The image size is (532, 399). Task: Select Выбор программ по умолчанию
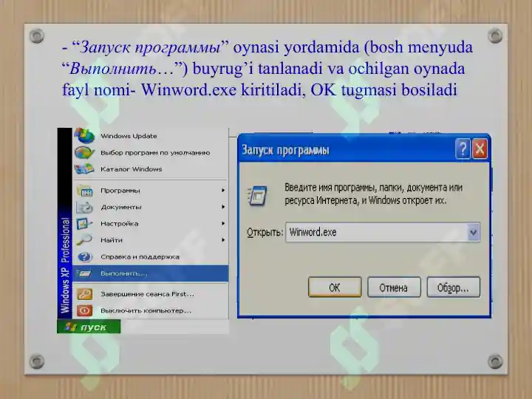pyautogui.click(x=151, y=153)
